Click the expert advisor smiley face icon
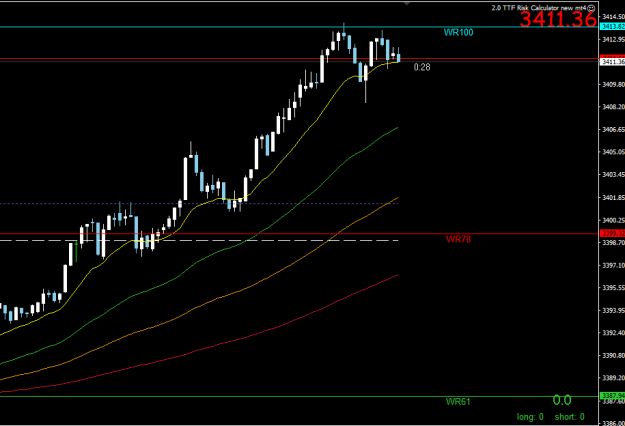This screenshot has width=625, height=426. click(592, 8)
